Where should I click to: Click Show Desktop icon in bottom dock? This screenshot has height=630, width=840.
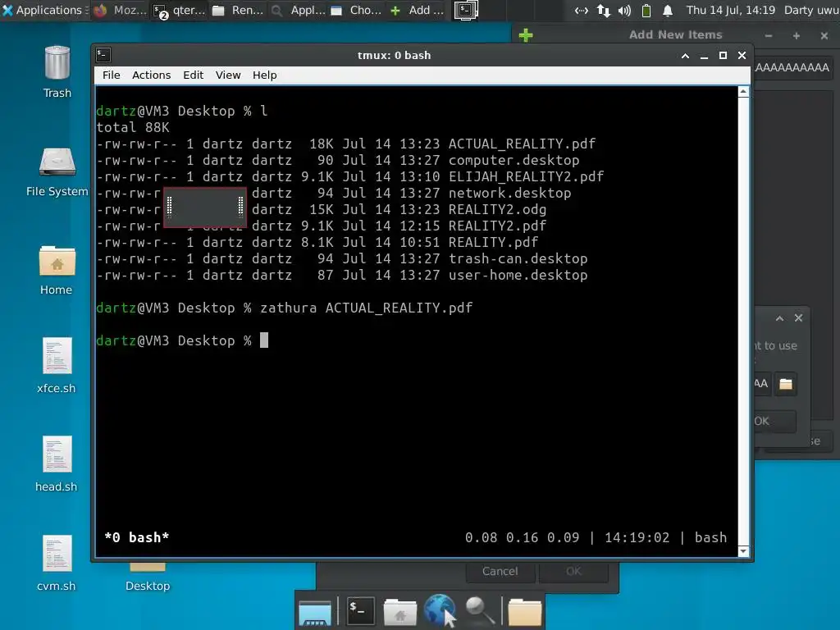click(314, 612)
